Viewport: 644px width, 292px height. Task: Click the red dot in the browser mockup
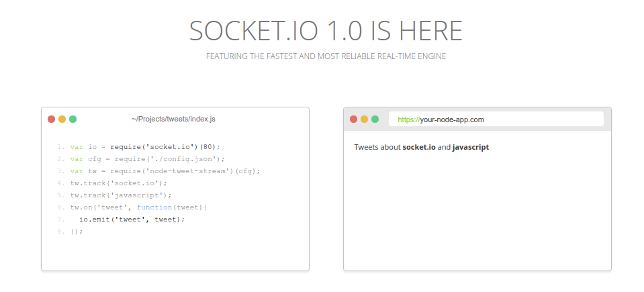coord(353,119)
